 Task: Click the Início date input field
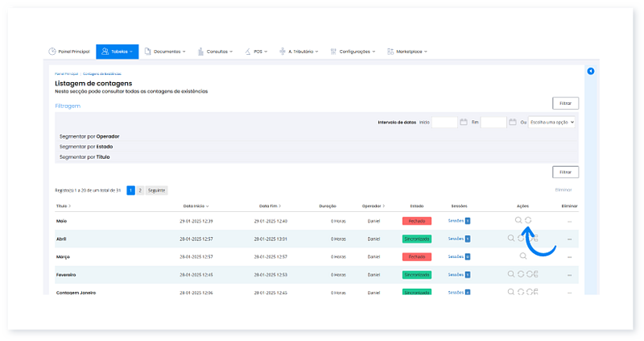pyautogui.click(x=444, y=122)
